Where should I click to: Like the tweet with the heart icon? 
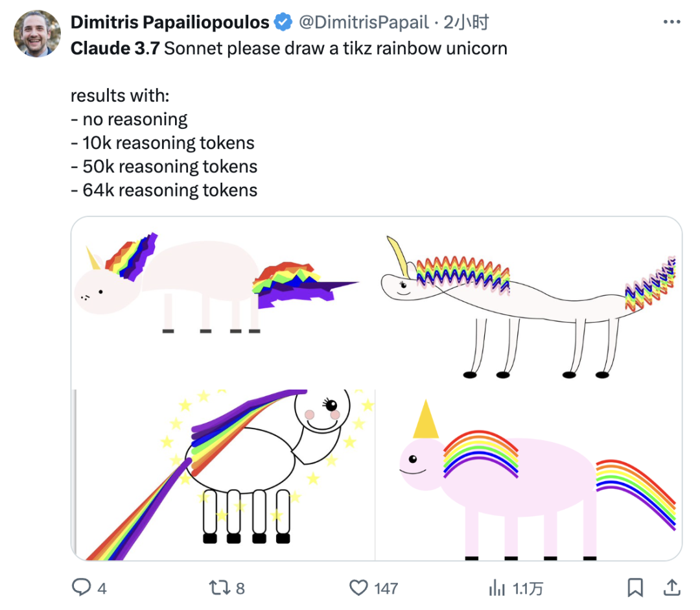358,587
